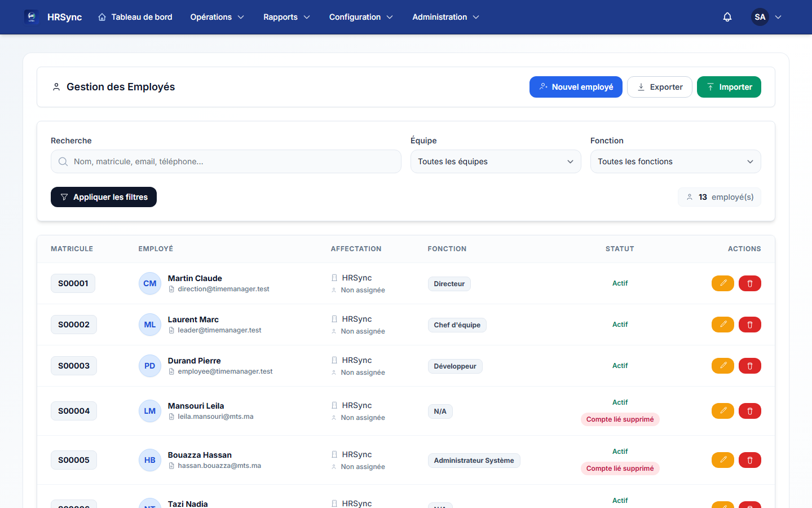
Task: Open the Configuration menu
Action: tap(361, 17)
